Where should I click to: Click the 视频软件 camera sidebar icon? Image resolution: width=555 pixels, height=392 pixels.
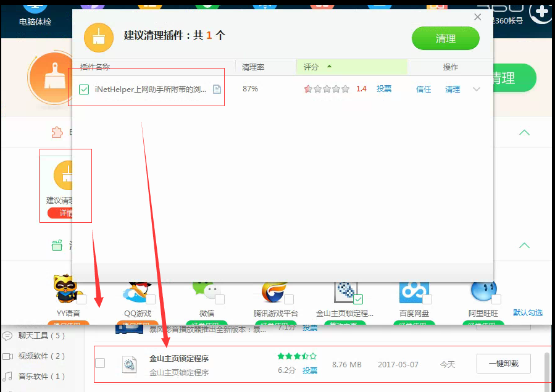(7, 356)
